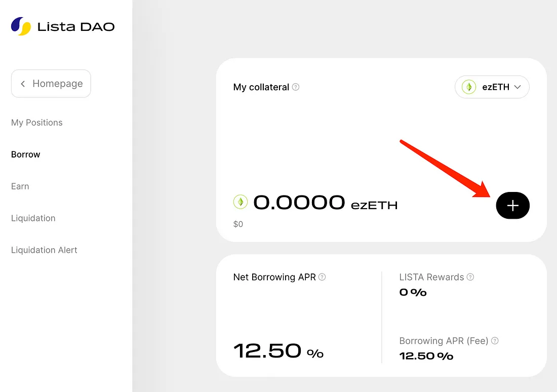Screen dimensions: 557x392
Task: Go to Liquidation Alert
Action: (44, 250)
